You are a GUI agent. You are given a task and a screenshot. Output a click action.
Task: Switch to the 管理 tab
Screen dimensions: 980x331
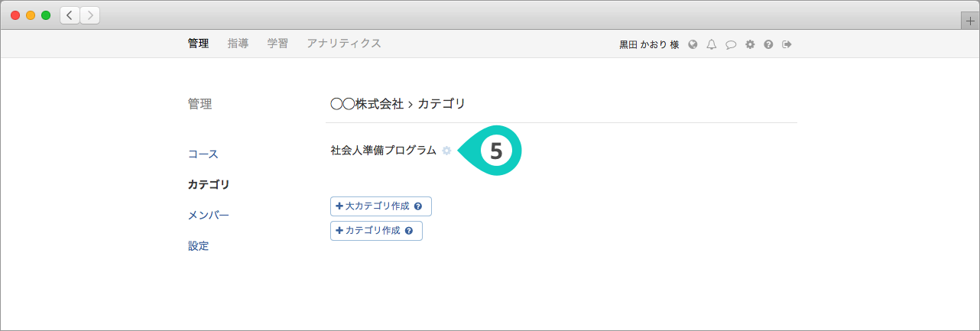coord(198,44)
